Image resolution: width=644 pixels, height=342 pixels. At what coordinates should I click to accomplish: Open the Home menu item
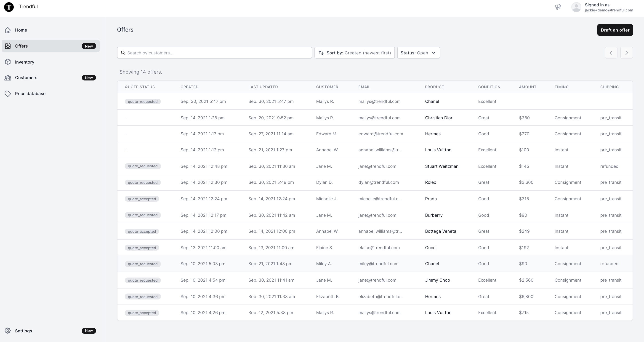click(x=51, y=30)
